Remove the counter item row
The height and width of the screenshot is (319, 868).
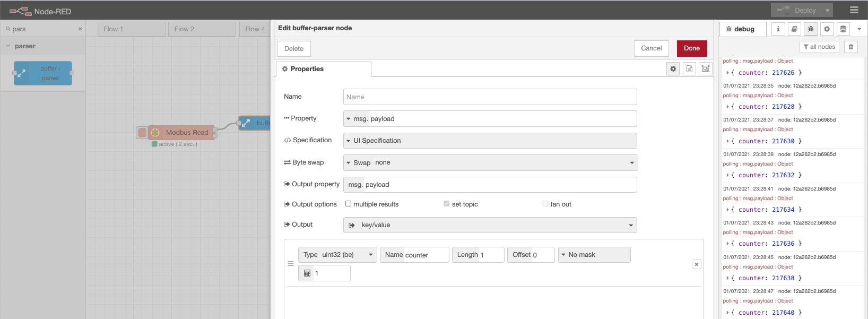click(x=696, y=264)
